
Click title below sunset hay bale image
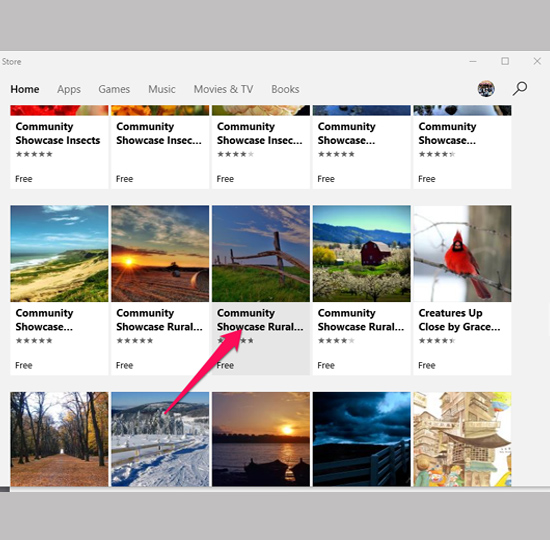159,320
